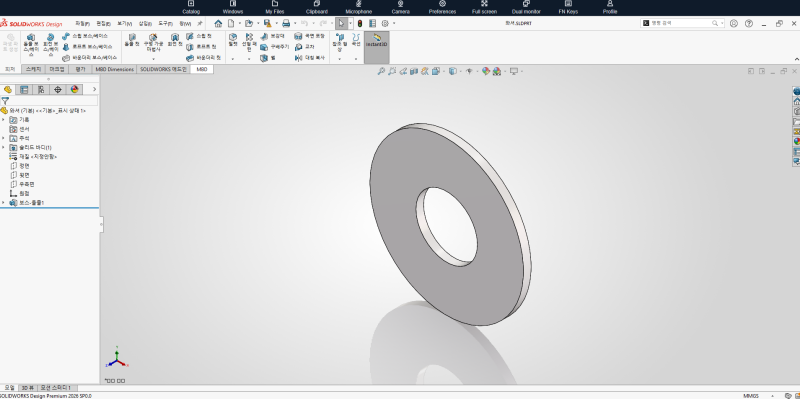
Task: Select the Extruded Cut tool
Action: tap(132, 41)
